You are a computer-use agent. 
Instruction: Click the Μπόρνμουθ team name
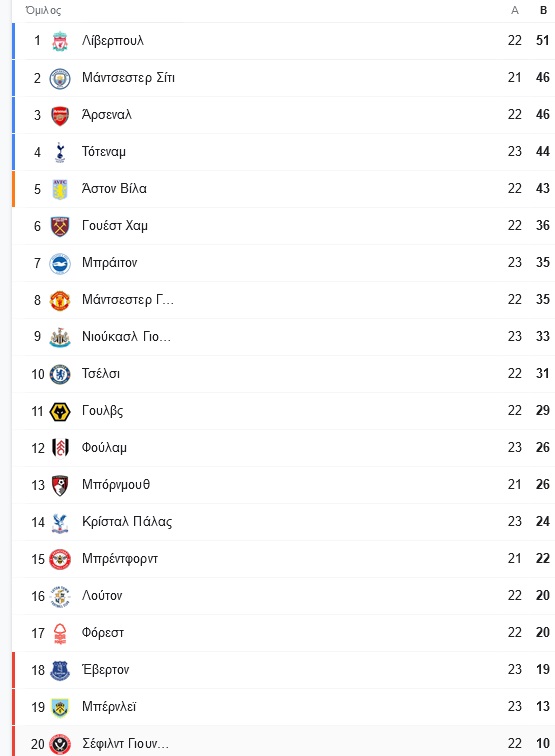tap(116, 485)
